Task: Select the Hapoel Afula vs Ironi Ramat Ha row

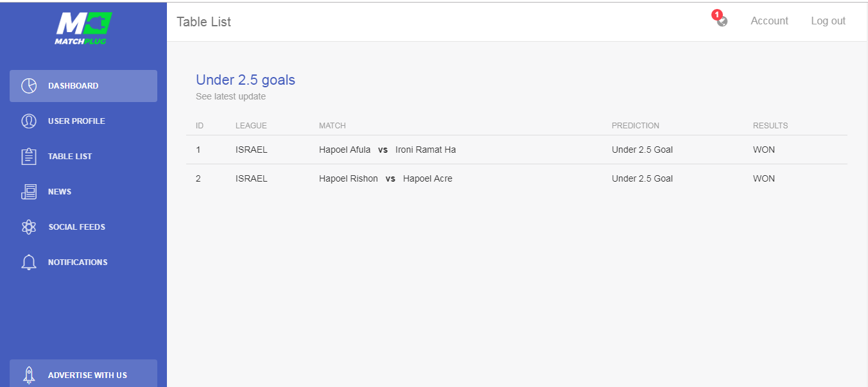Action: [517, 150]
